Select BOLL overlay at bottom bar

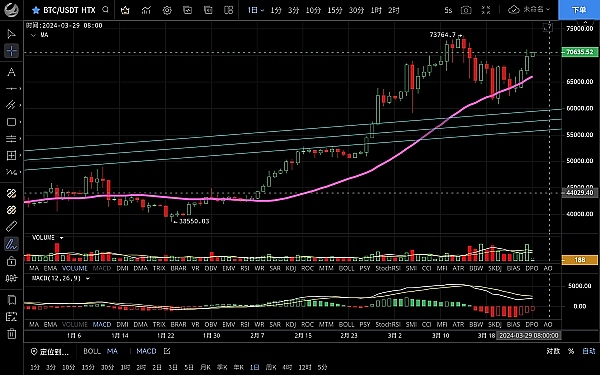92,351
